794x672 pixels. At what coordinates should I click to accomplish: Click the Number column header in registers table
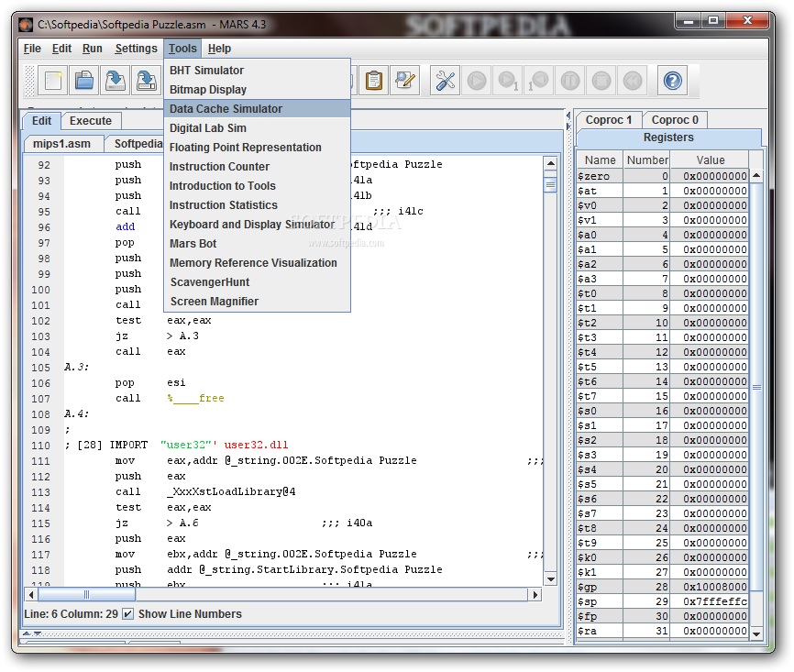646,160
